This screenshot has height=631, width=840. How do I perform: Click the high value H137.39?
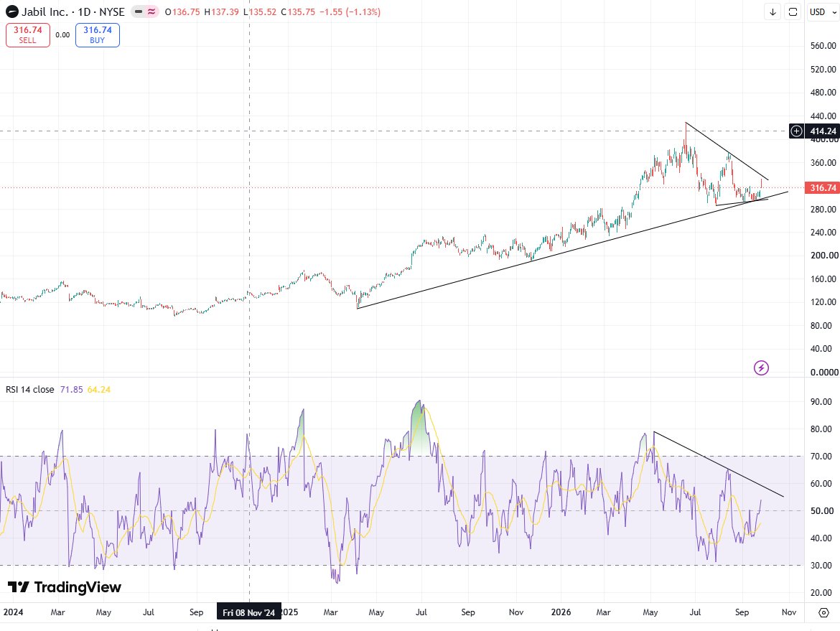tap(222, 11)
